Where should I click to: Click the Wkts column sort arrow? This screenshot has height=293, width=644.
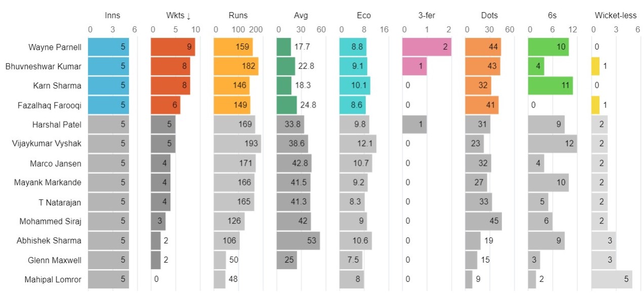[189, 16]
